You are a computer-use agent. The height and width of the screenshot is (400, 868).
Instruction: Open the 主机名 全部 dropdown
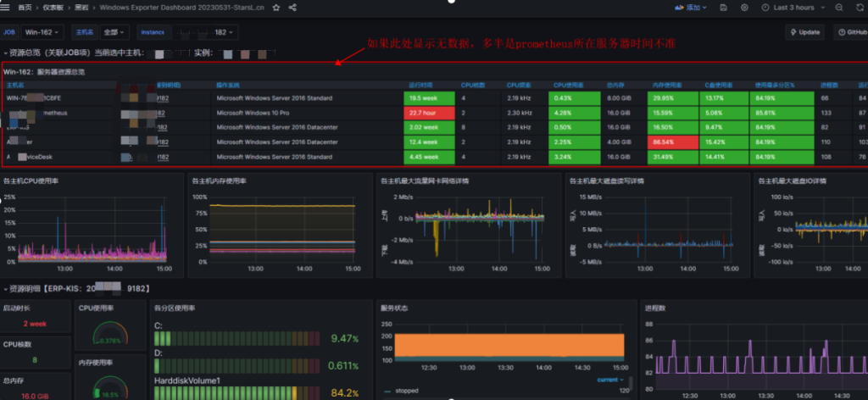pos(114,32)
